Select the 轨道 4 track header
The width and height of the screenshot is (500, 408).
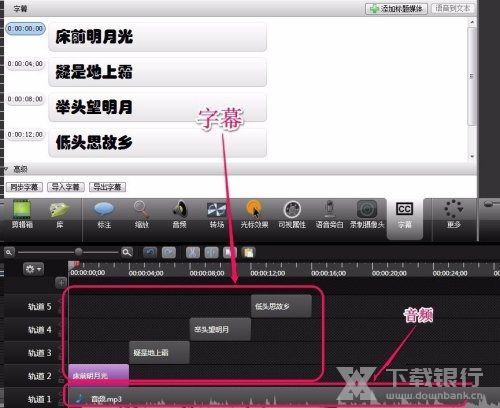click(x=39, y=330)
